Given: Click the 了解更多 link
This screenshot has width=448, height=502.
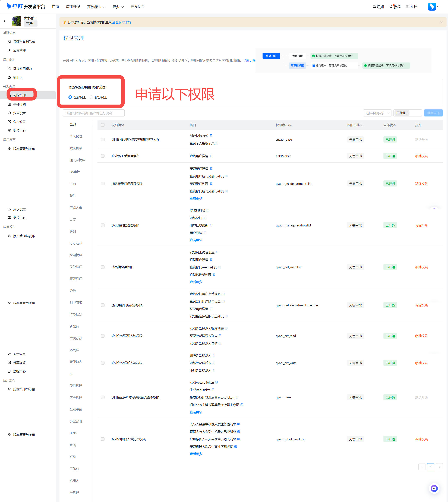Looking at the screenshot, I should [x=249, y=60].
